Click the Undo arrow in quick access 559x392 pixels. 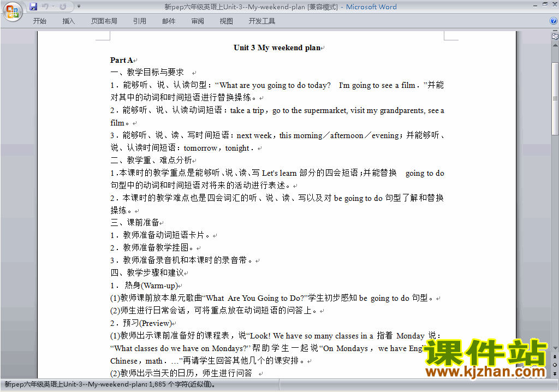(45, 7)
